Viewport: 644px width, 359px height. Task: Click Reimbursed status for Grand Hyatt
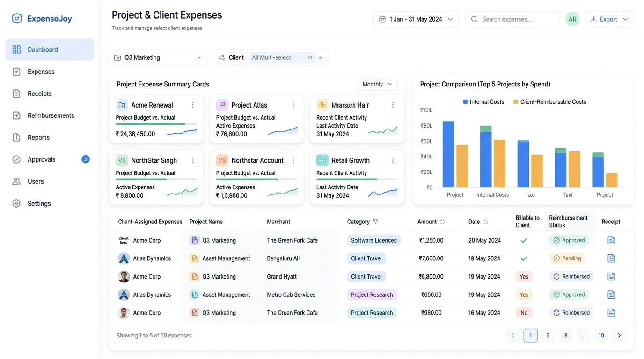(x=571, y=277)
